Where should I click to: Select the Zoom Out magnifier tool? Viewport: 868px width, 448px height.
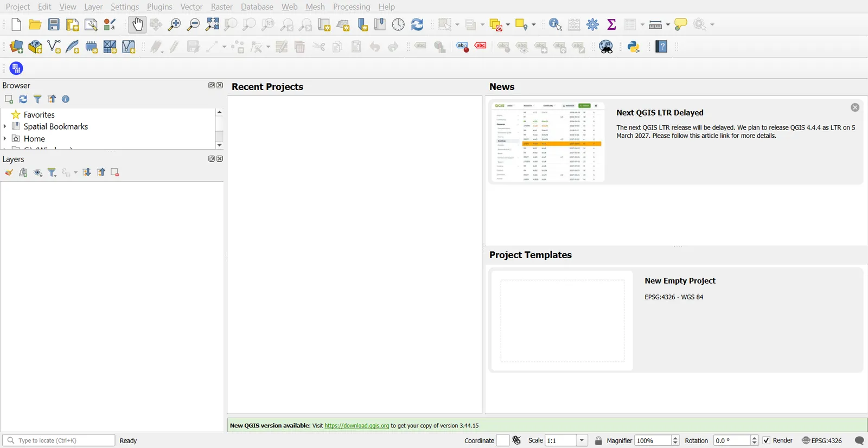(193, 24)
